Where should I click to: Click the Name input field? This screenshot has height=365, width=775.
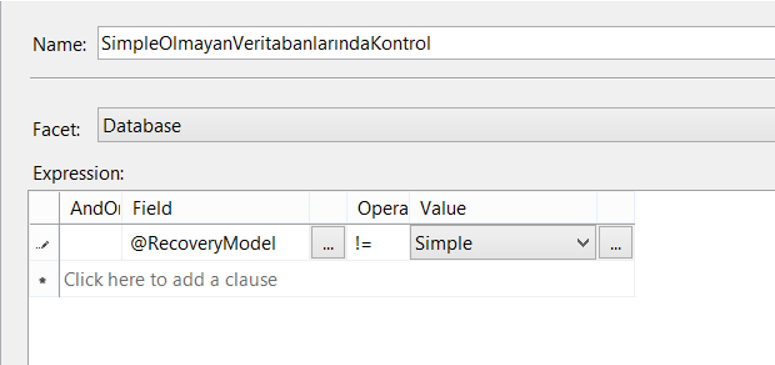coord(436,44)
